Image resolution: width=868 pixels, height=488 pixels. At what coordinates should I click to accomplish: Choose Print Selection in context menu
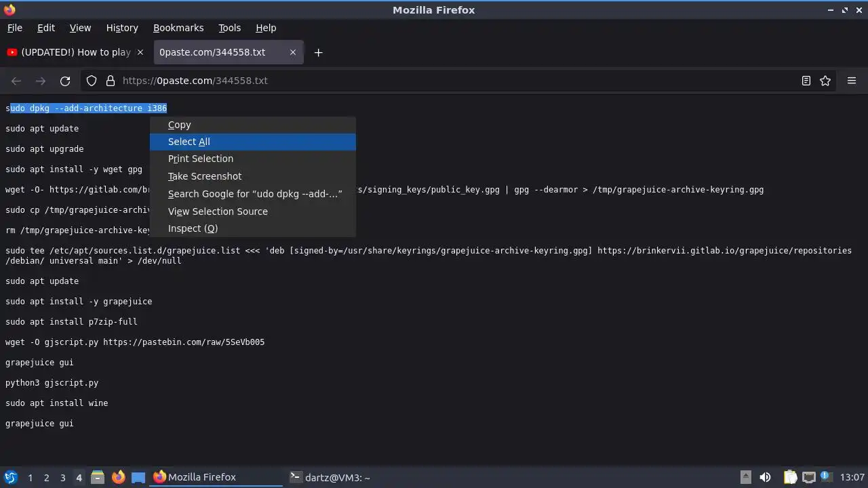252,159
